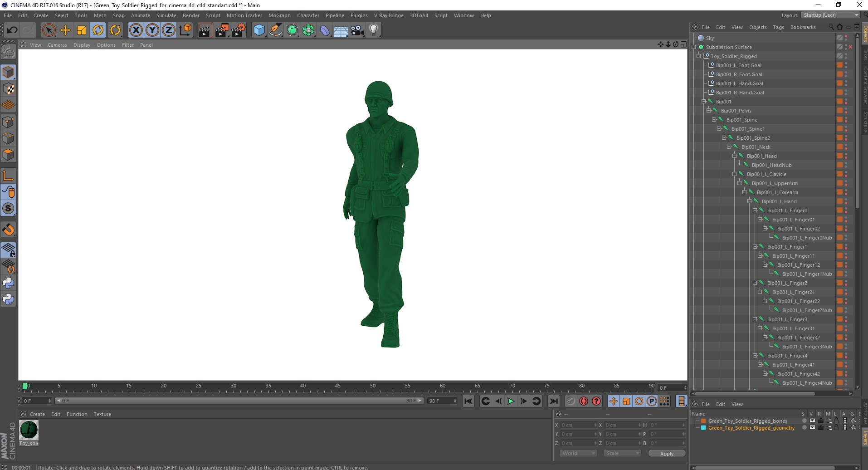Click the Undo arrow icon
The image size is (868, 470).
pyautogui.click(x=12, y=30)
